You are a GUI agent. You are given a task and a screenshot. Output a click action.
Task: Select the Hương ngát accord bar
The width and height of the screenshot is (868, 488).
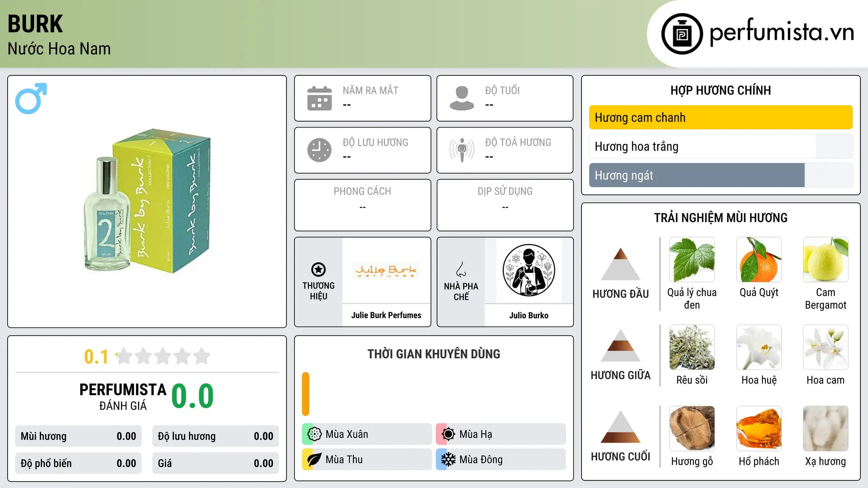coord(721,175)
